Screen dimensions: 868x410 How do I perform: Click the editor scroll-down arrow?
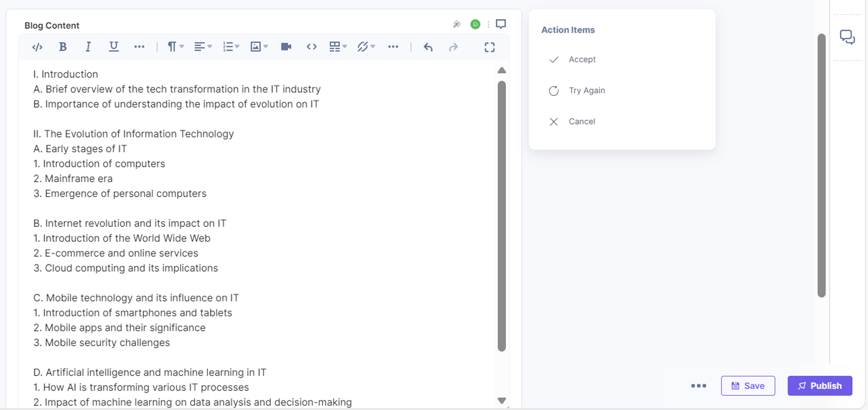(x=502, y=401)
